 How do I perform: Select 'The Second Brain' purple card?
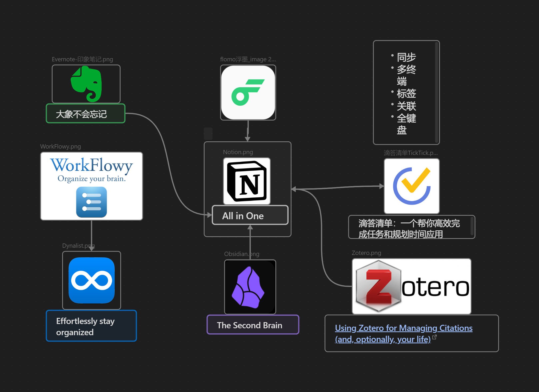253,325
